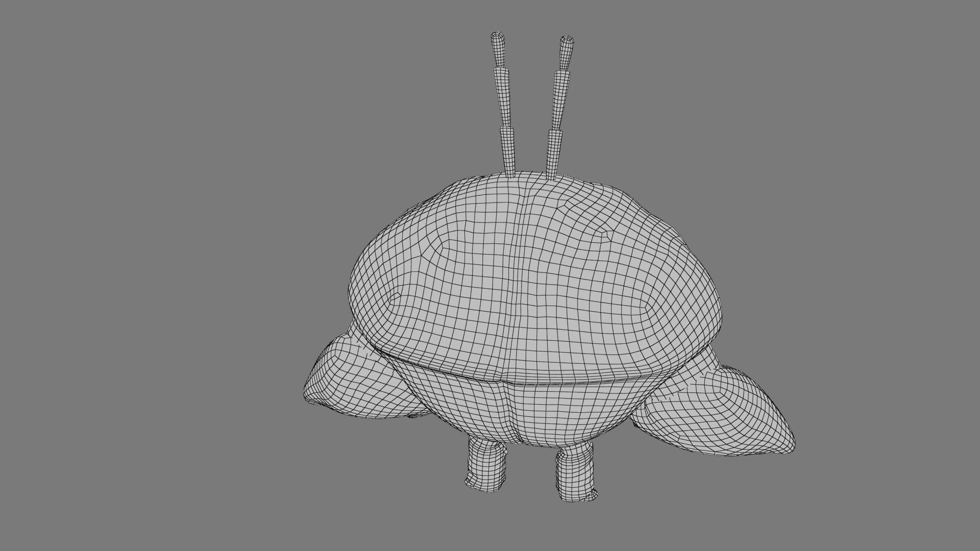
Task: Select the right leg of the model
Action: point(577,472)
